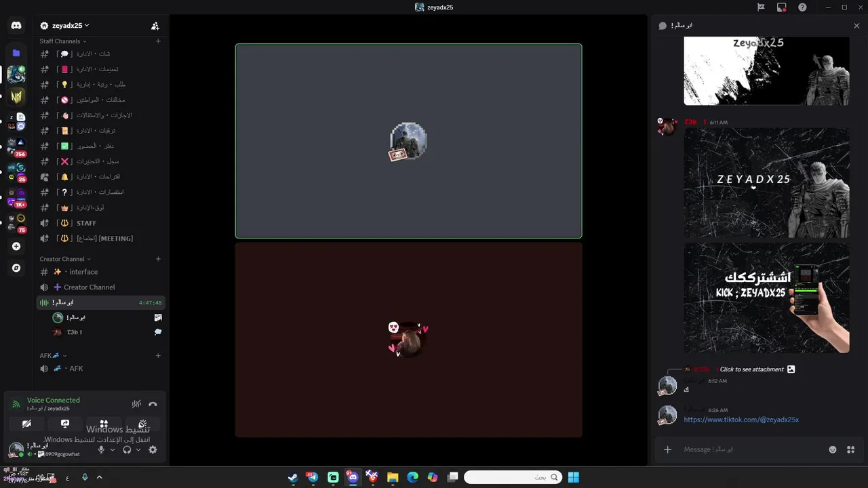Open server folder with 756 badge
The image size is (868, 488).
click(16, 147)
